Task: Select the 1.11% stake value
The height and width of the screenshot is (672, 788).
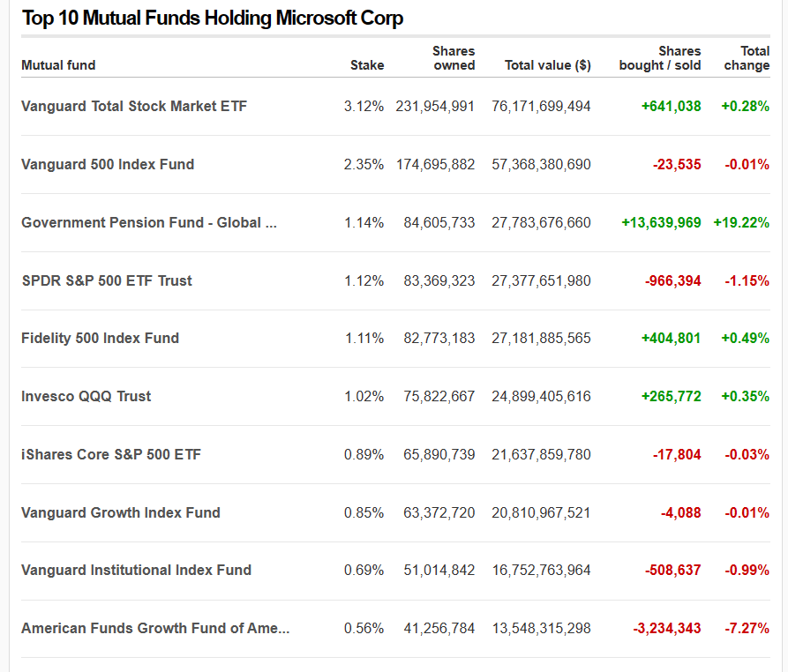Action: click(364, 339)
